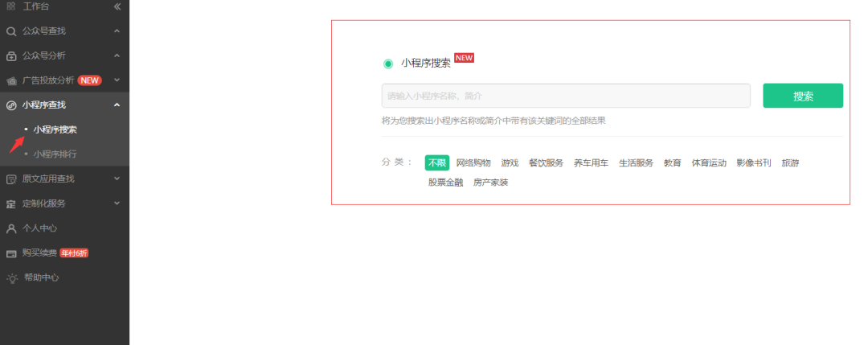This screenshot has height=345, width=868.
Task: Collapse sidebar with double-chevron icon
Action: 117,6
